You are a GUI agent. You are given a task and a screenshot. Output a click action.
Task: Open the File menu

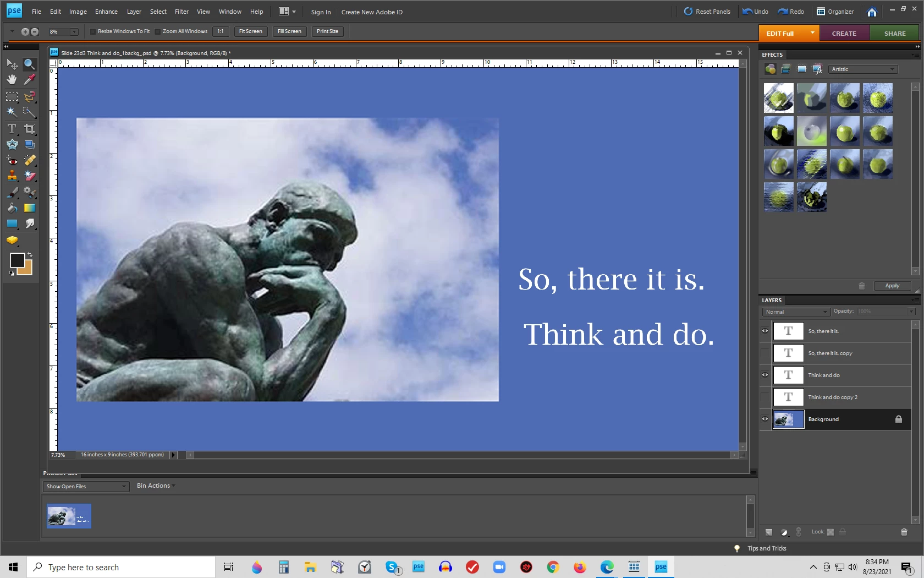click(36, 12)
